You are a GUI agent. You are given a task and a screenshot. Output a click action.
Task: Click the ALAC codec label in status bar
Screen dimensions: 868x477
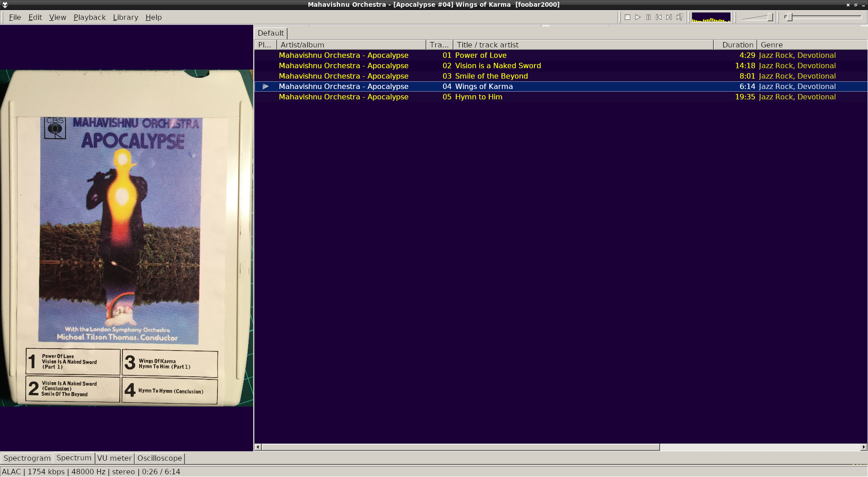coord(11,472)
